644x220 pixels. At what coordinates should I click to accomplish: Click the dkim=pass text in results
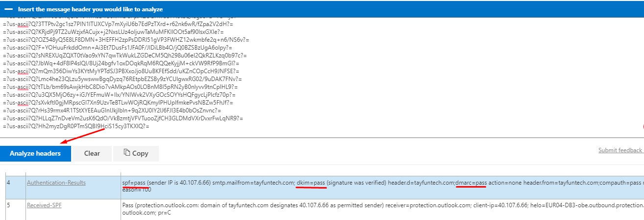tap(311, 183)
